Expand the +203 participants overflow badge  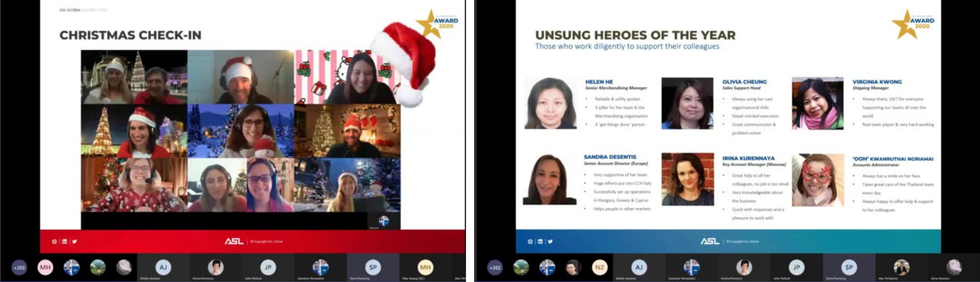19,268
